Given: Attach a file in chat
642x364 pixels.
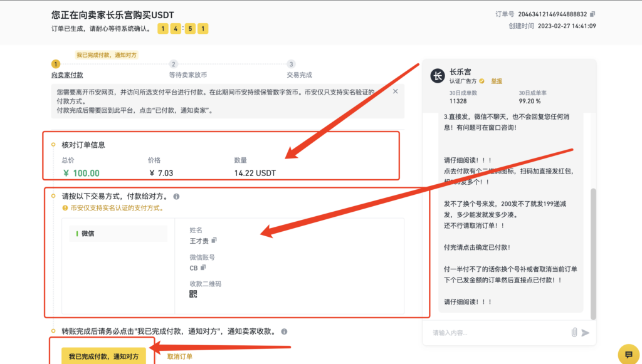Looking at the screenshot, I should coord(574,333).
